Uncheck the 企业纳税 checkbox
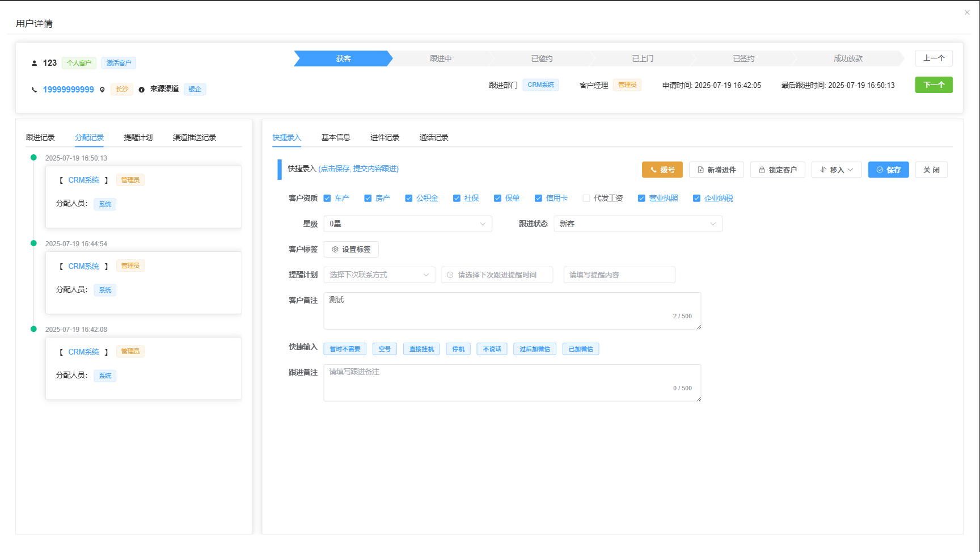The width and height of the screenshot is (980, 552). pos(697,198)
